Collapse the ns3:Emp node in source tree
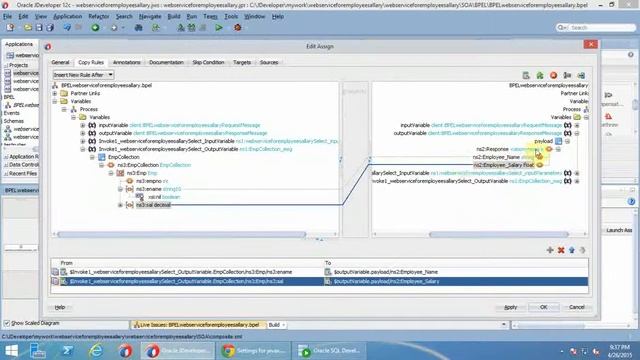640x360 pixels. click(x=111, y=173)
